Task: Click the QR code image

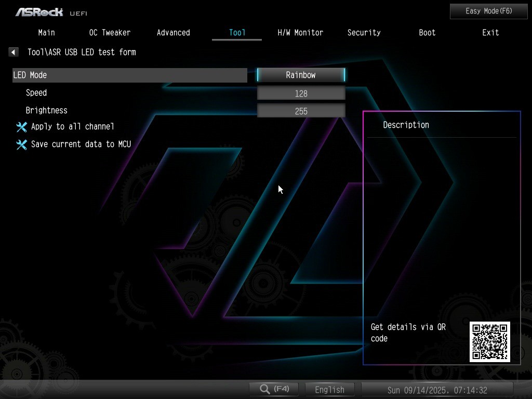Action: 489,341
